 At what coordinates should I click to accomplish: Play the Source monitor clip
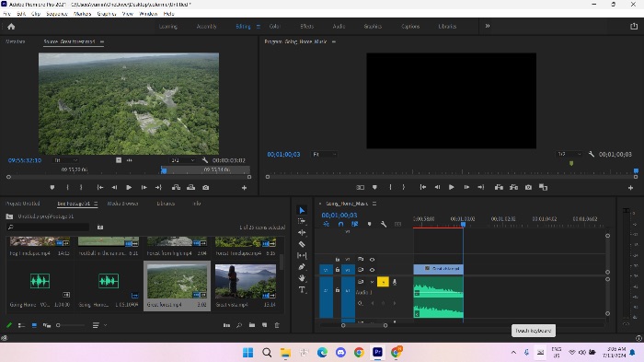129,187
